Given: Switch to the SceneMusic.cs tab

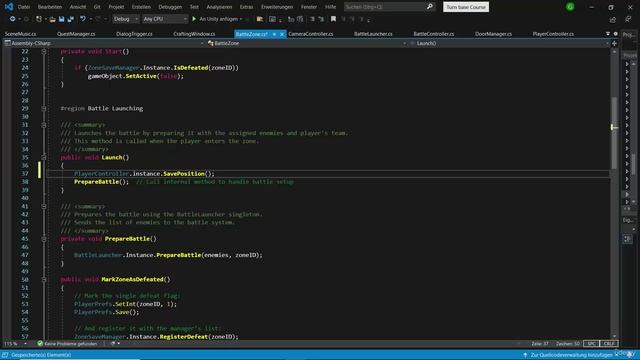Looking at the screenshot, I should (x=20, y=34).
